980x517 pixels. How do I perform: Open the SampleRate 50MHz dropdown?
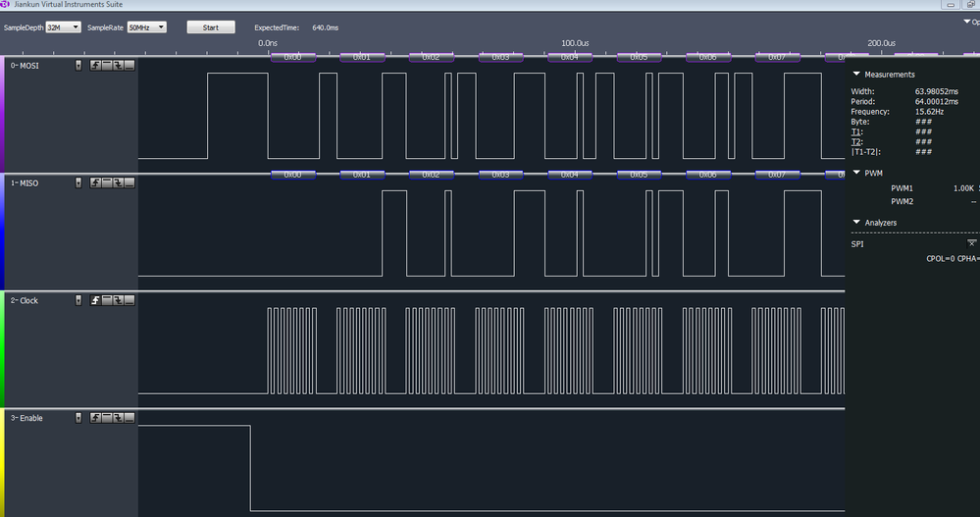pyautogui.click(x=146, y=26)
